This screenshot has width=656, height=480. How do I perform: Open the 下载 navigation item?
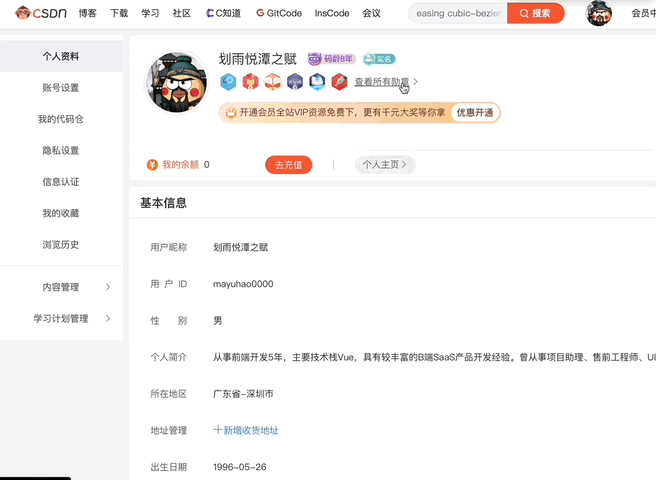(119, 13)
